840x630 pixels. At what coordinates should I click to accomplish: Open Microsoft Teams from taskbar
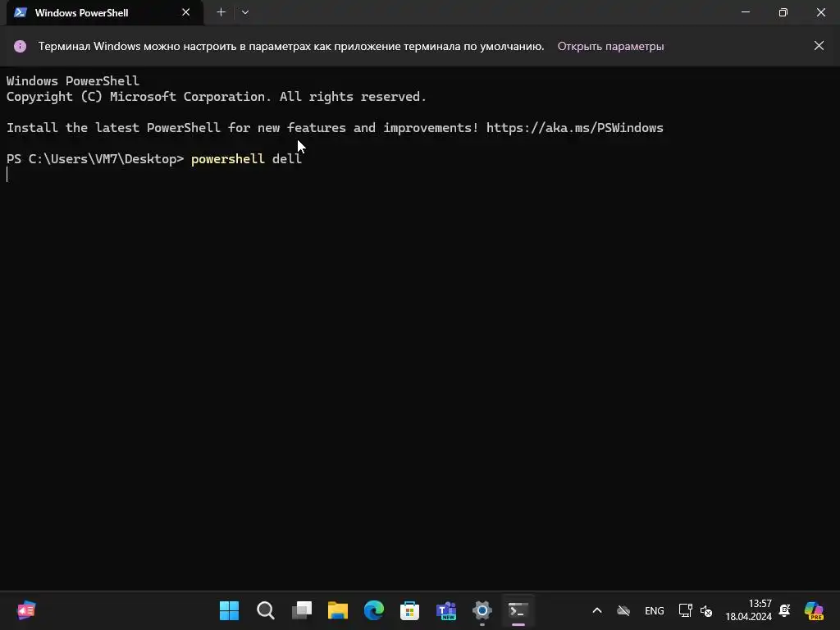point(446,610)
